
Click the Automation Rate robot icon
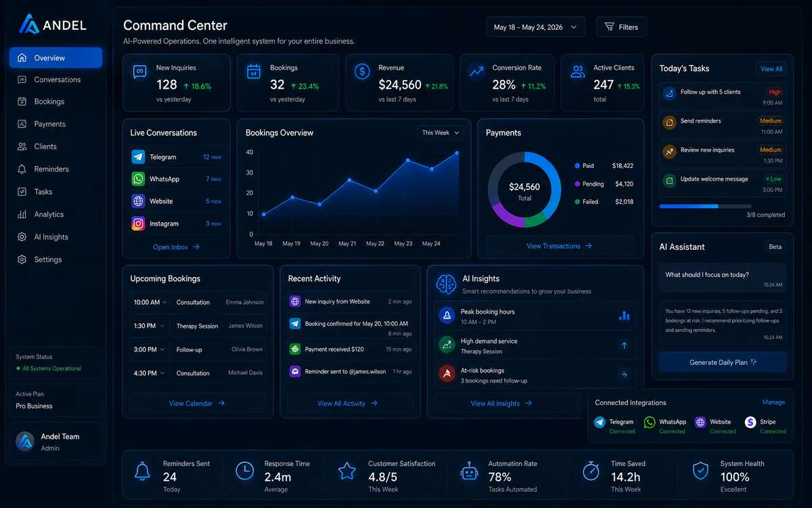pyautogui.click(x=470, y=471)
